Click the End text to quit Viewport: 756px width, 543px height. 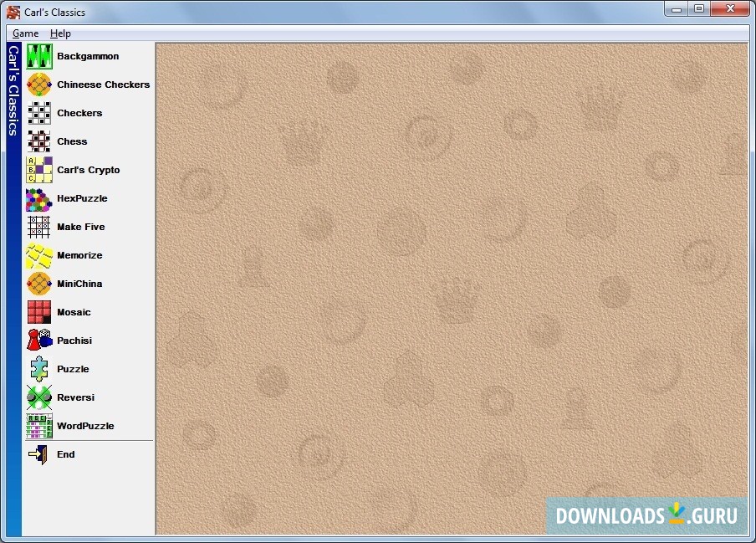pos(65,455)
